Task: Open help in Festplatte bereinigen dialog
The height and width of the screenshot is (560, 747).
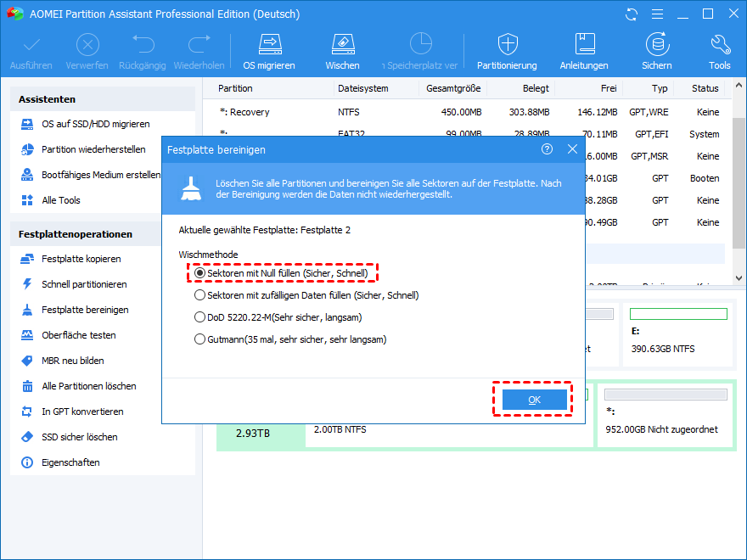Action: (547, 149)
